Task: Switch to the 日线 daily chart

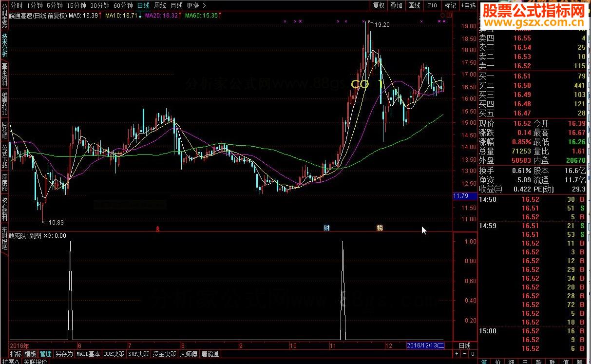Action: pyautogui.click(x=143, y=5)
